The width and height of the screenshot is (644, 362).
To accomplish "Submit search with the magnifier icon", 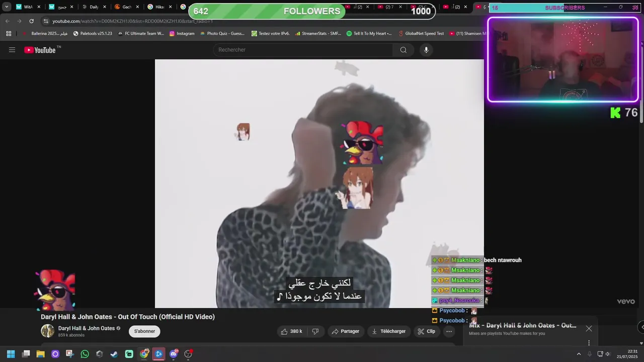I will pos(404,50).
